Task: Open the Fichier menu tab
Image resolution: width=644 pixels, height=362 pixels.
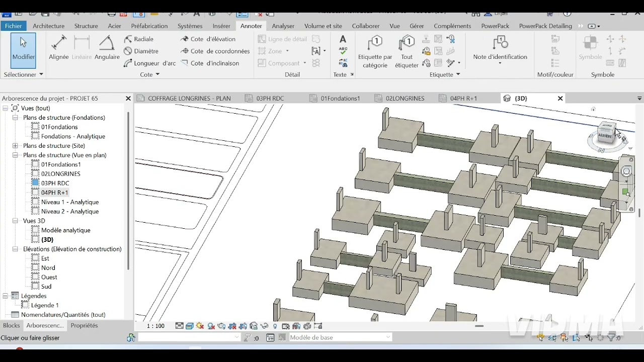Action: pos(14,26)
